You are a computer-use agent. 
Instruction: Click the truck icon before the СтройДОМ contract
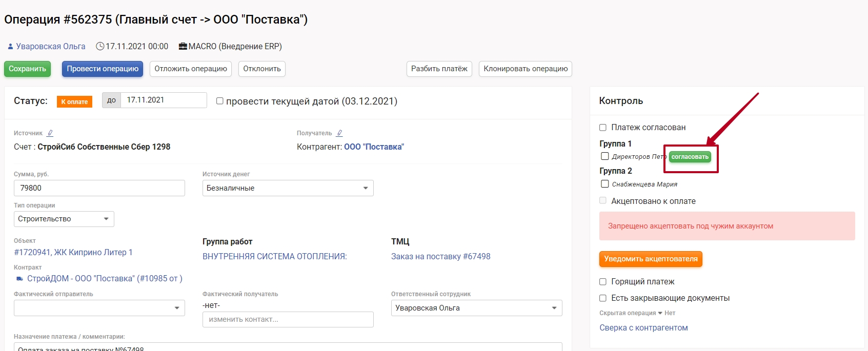click(x=19, y=279)
